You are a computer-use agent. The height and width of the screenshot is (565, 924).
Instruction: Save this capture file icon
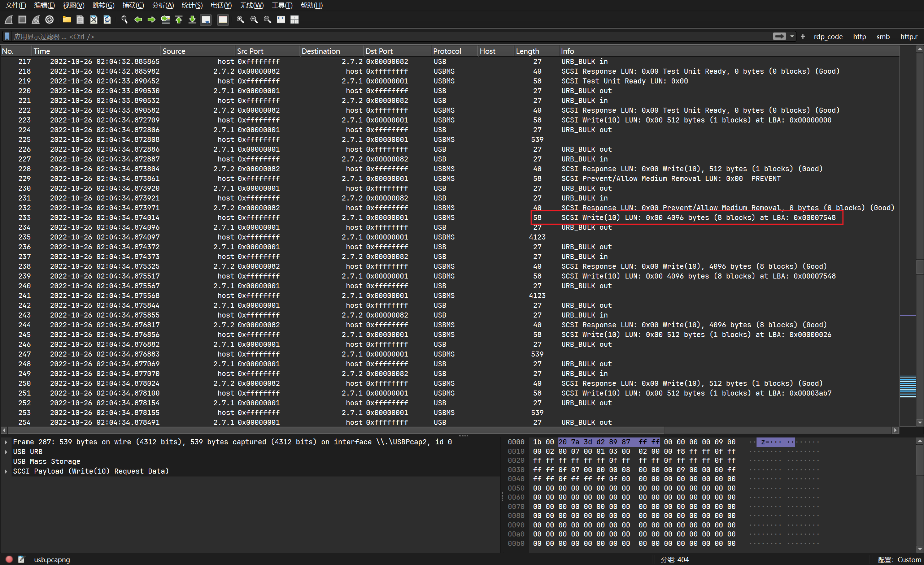(80, 20)
